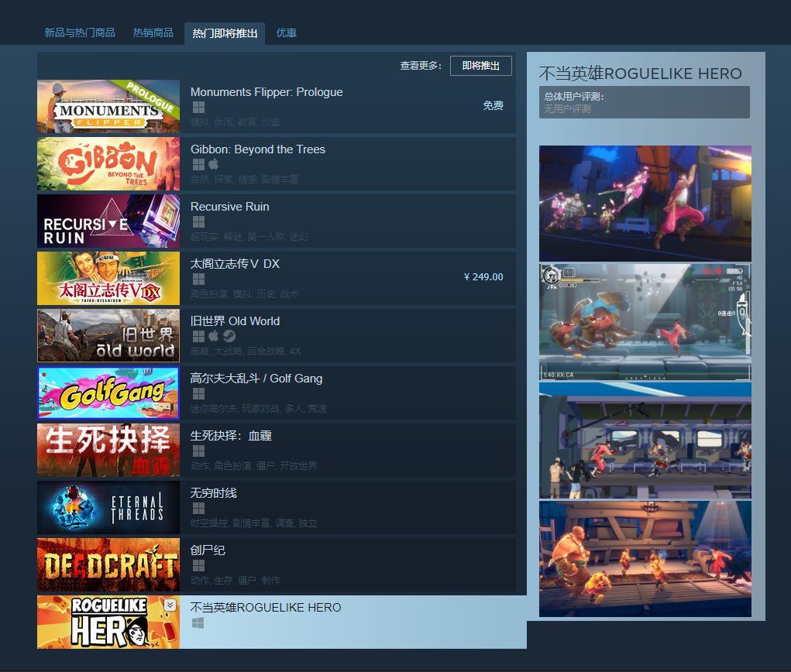Click Windows icon under 无穷时线
This screenshot has height=672, width=791.
(199, 508)
